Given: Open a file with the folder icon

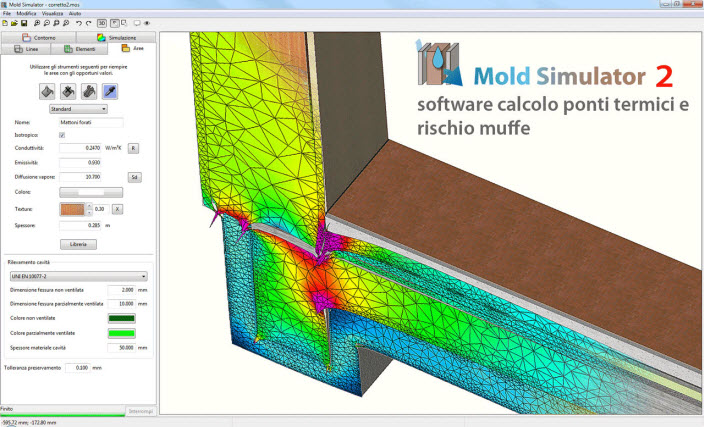Looking at the screenshot, I should pyautogui.click(x=14, y=23).
